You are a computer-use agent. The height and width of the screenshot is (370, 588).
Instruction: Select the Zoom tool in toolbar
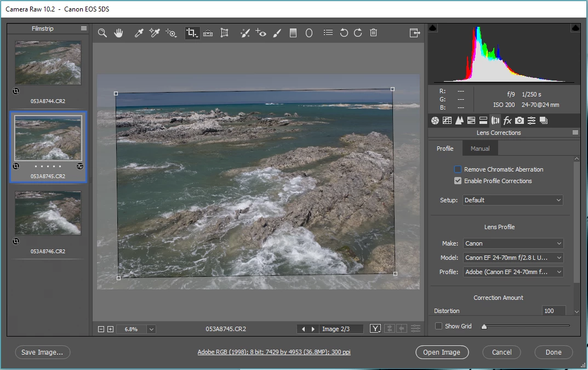click(102, 33)
